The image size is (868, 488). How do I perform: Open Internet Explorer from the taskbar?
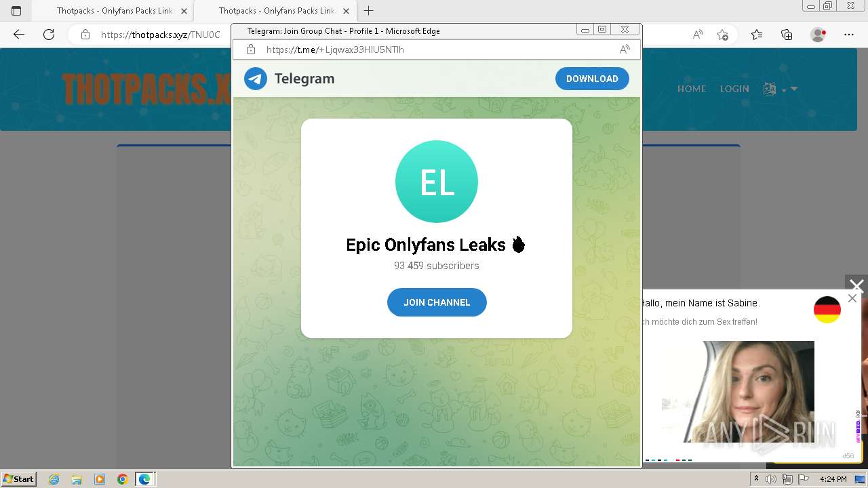tap(54, 479)
